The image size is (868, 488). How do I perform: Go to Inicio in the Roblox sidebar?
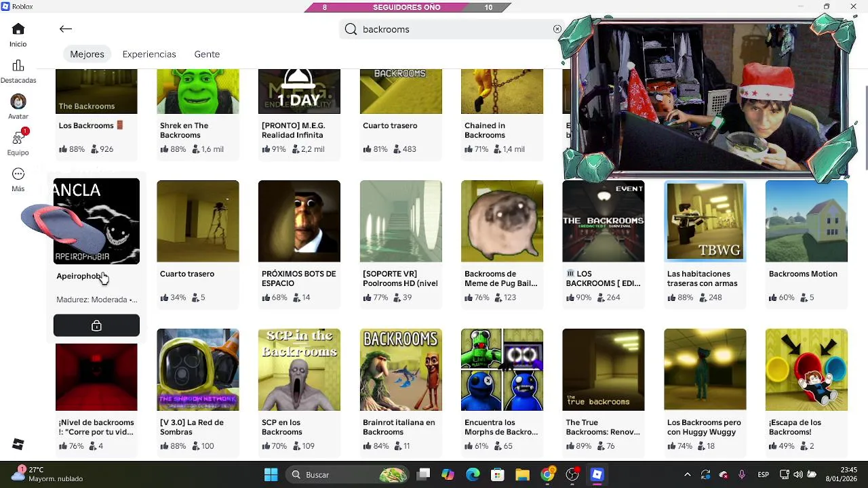[18, 35]
